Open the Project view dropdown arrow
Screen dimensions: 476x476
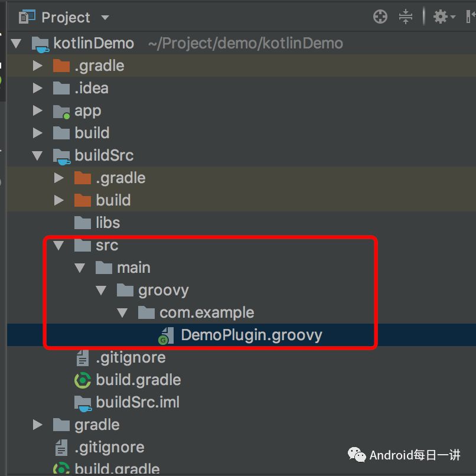(105, 17)
